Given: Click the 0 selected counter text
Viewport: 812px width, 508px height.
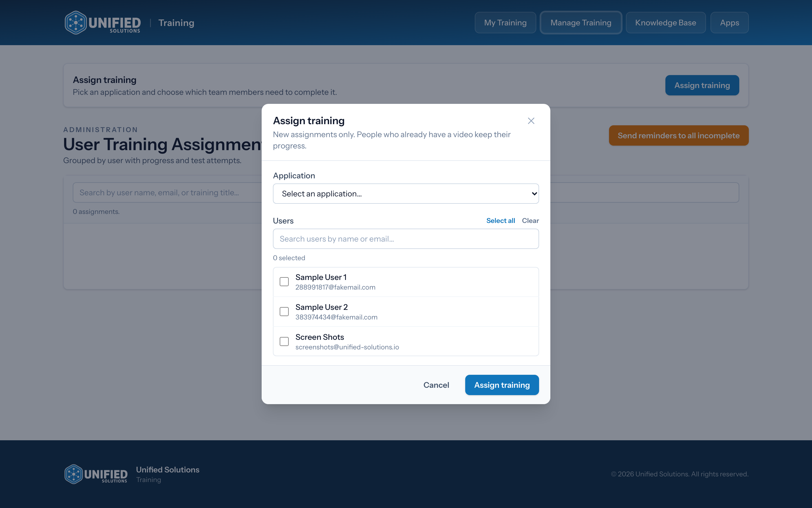Looking at the screenshot, I should coord(289,258).
